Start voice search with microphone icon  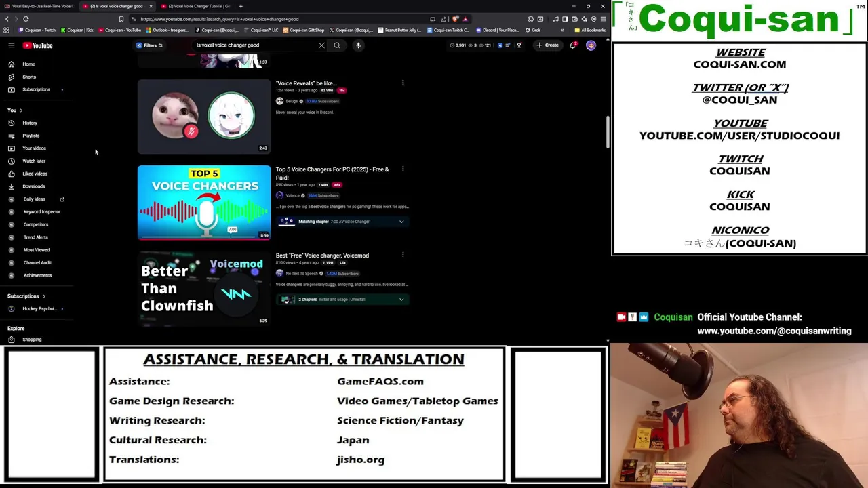coord(358,45)
